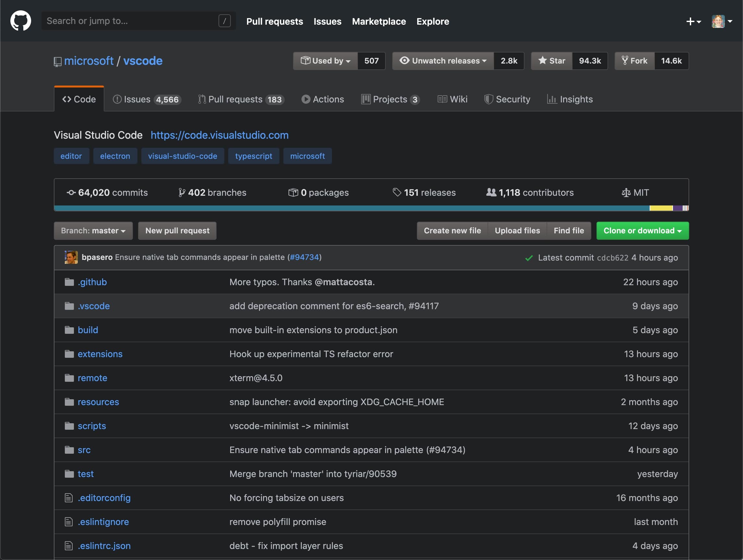Toggle the Star on this repository
The height and width of the screenshot is (560, 743).
pos(551,61)
